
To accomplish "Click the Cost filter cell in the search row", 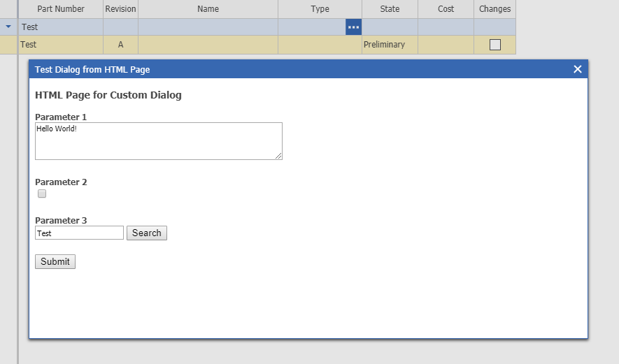I will (x=446, y=27).
